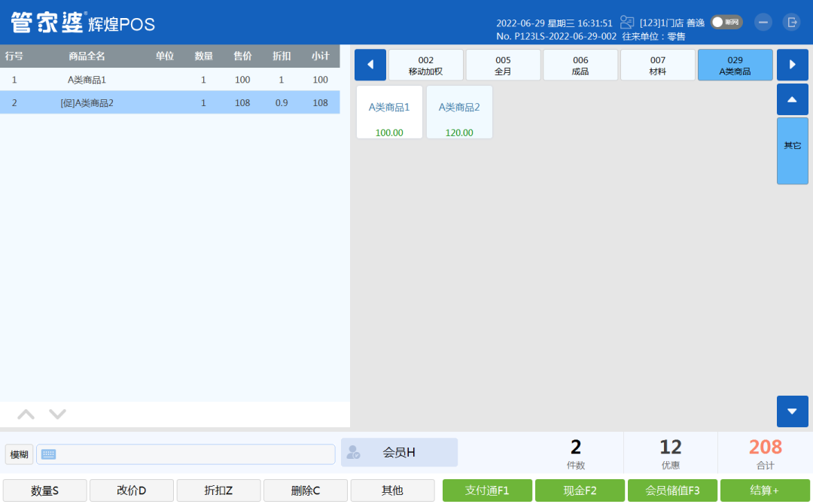Select the 007 材料 category tab
This screenshot has height=504, width=813.
[x=657, y=65]
